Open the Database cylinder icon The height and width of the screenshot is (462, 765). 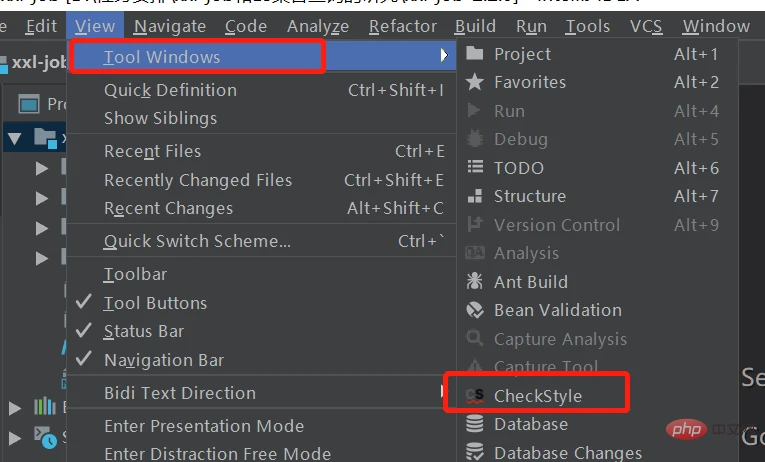click(x=474, y=424)
